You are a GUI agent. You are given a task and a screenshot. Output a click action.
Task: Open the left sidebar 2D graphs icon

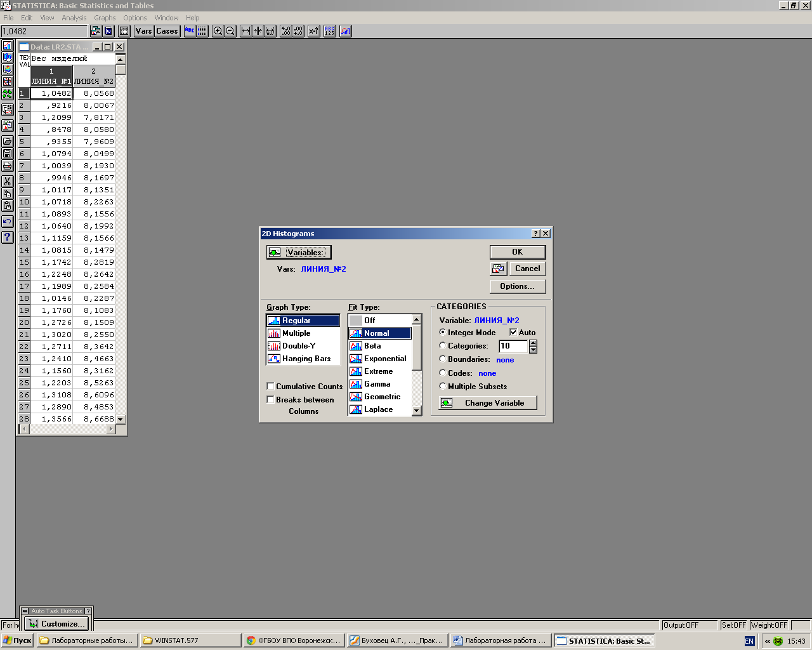[8, 46]
